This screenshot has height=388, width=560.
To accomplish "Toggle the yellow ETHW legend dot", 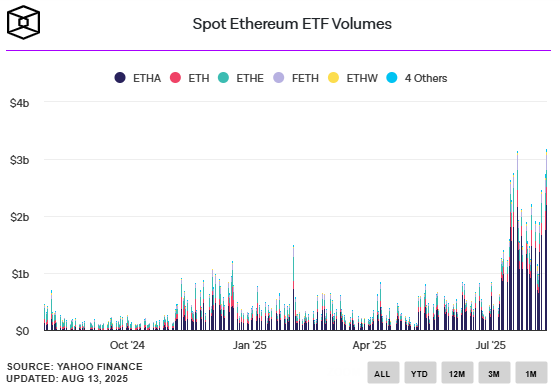I will [x=334, y=78].
